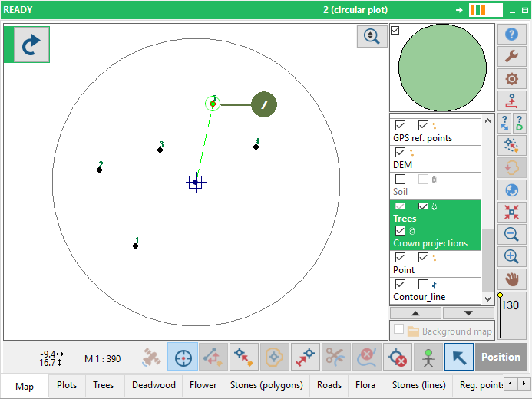The width and height of the screenshot is (532, 399).
Task: Click the redo curved arrow button
Action: tap(31, 45)
